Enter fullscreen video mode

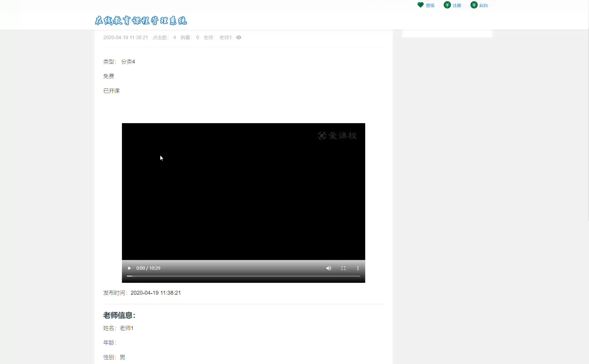[x=343, y=268]
